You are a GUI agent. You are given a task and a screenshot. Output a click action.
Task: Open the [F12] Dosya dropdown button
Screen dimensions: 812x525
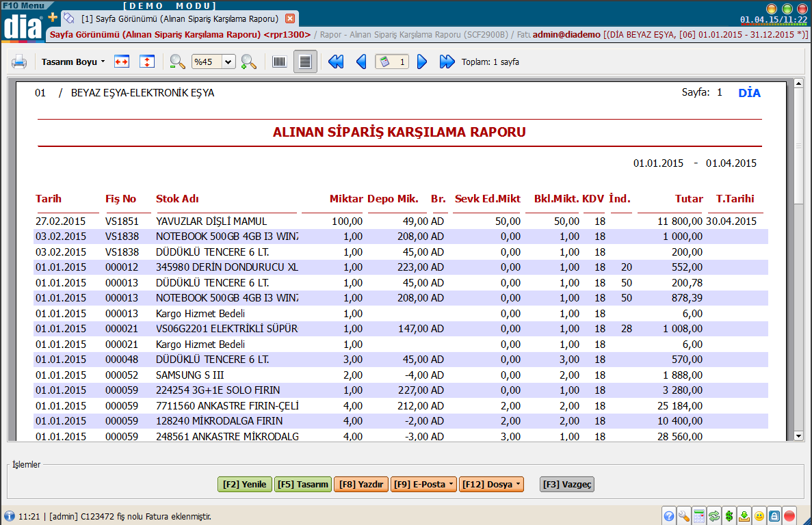[491, 484]
